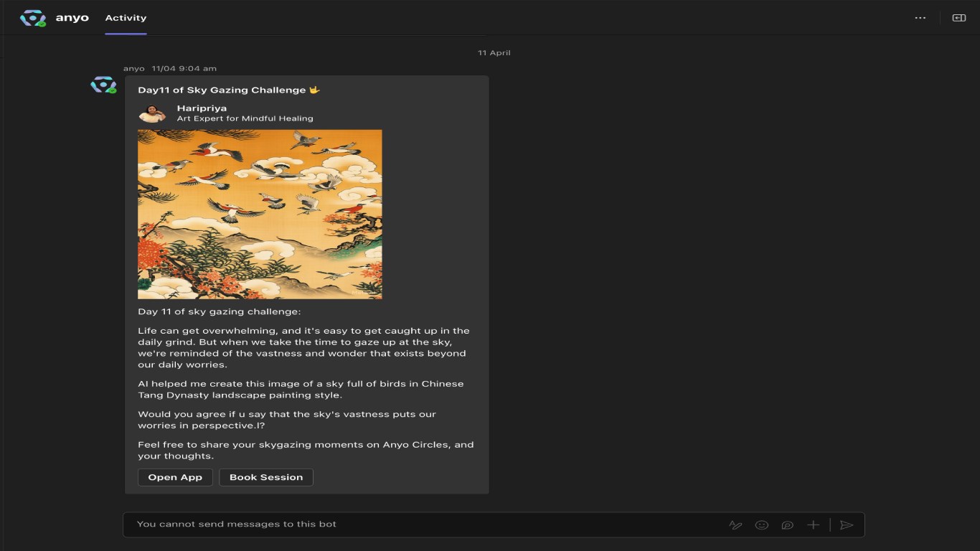This screenshot has height=551, width=980.
Task: Click the '11/04 9:04 am' timestamp
Action: tap(184, 68)
